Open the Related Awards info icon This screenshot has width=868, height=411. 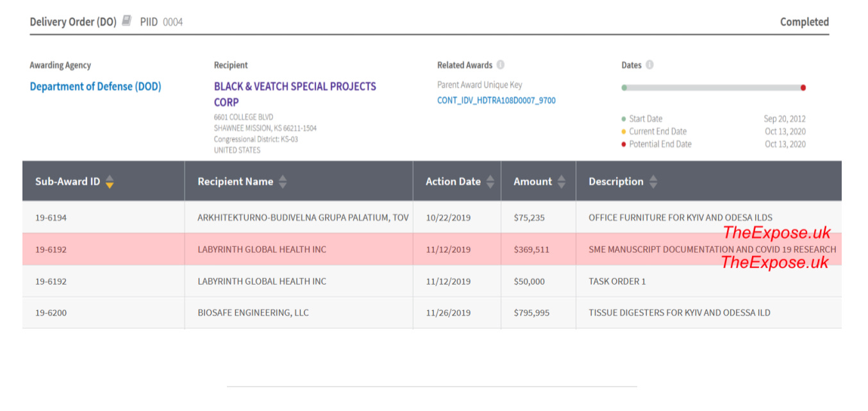(501, 65)
